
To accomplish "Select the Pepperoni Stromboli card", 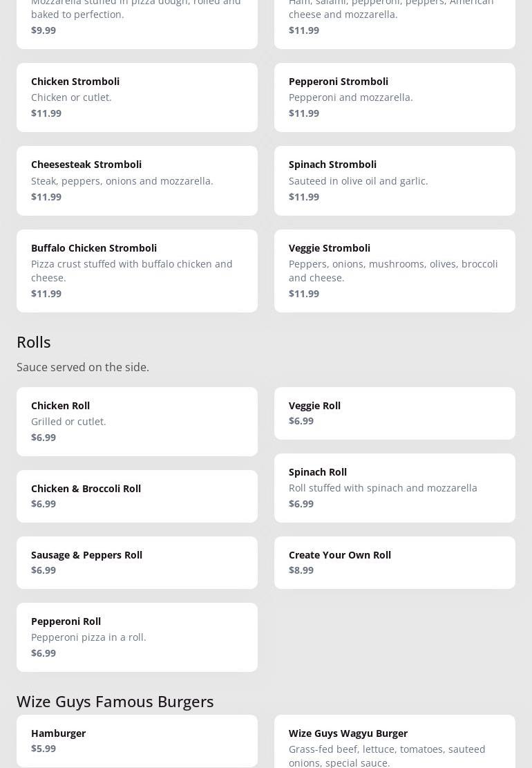I will point(395,97).
